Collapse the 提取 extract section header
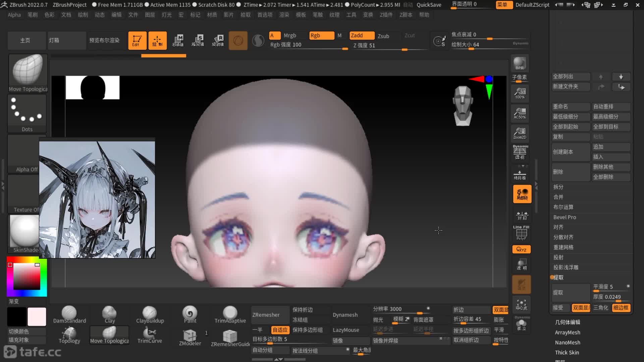This screenshot has width=644, height=362. pyautogui.click(x=558, y=278)
